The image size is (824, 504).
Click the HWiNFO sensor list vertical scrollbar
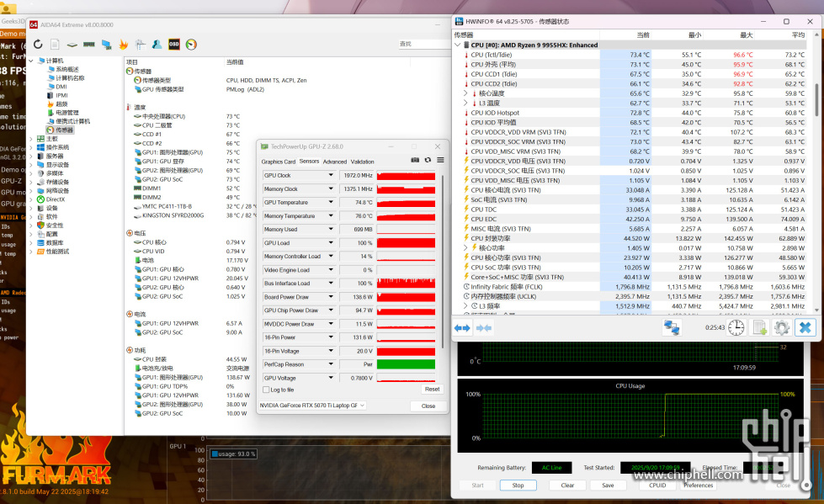tap(816, 100)
